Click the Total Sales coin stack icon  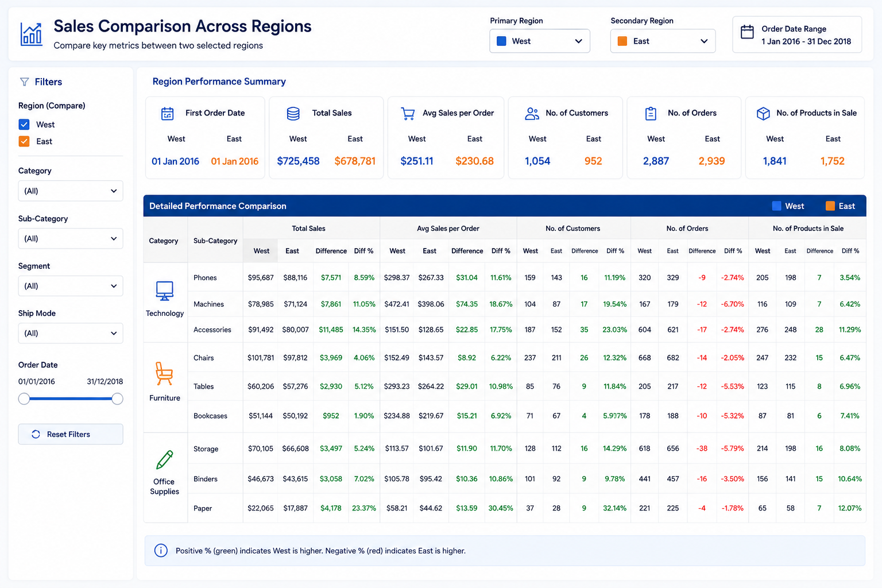(293, 114)
